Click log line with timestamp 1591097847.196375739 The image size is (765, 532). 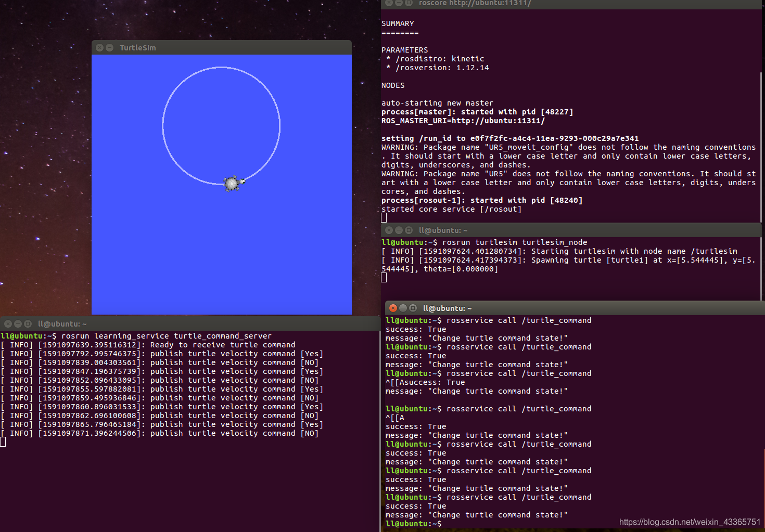pyautogui.click(x=162, y=371)
